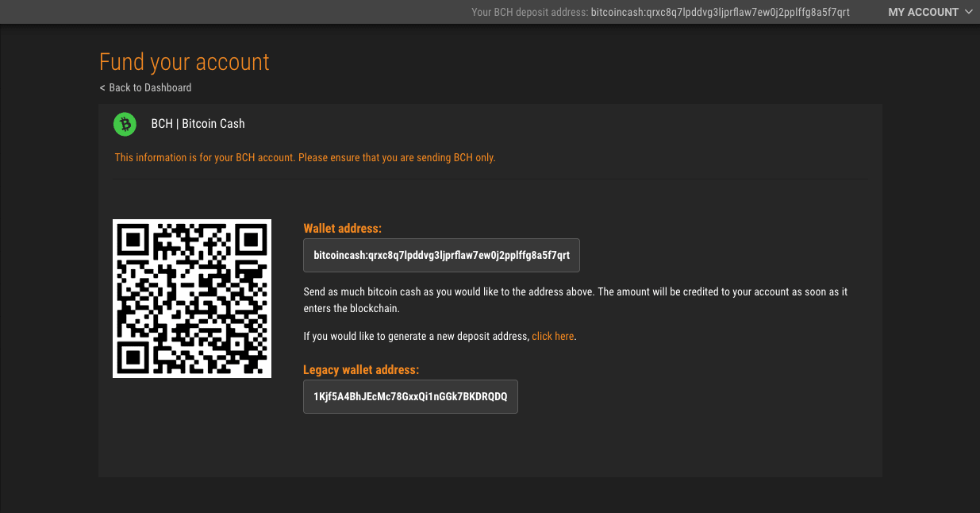
Task: Open the MY ACCOUNT dropdown menu
Action: (930, 12)
